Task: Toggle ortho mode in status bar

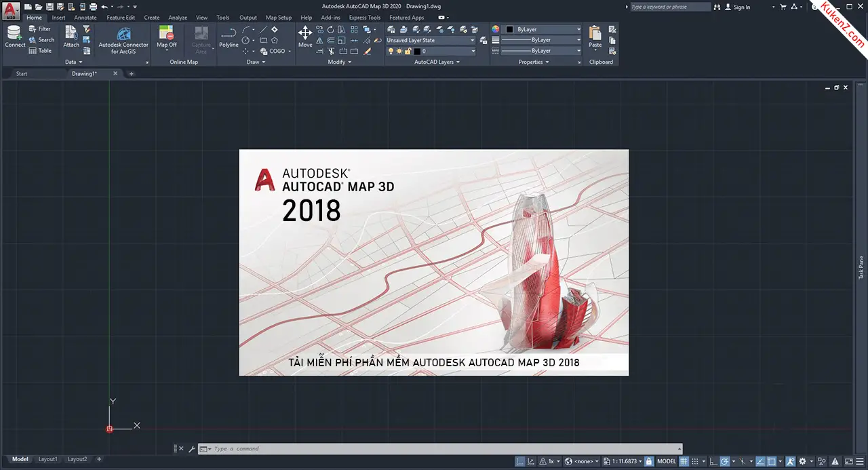Action: 713,461
